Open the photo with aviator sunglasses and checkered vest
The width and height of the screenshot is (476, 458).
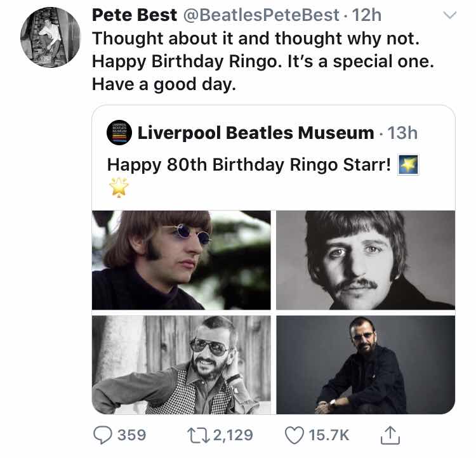182,365
